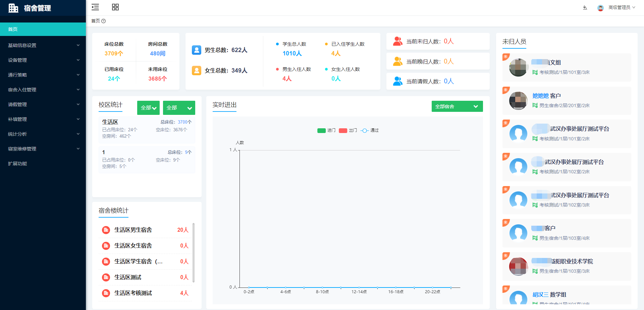Open the 高级管理员 user dropdown
Image resolution: width=644 pixels, height=310 pixels.
622,7
